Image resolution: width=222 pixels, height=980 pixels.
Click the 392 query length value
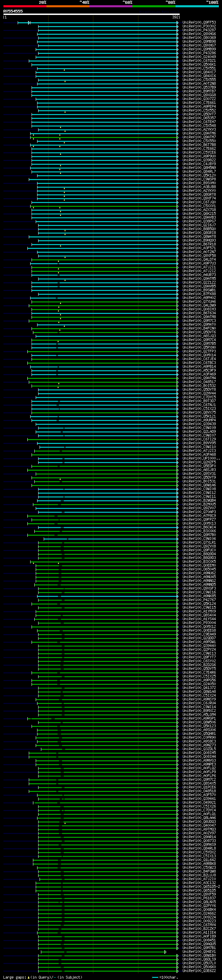coord(175,17)
